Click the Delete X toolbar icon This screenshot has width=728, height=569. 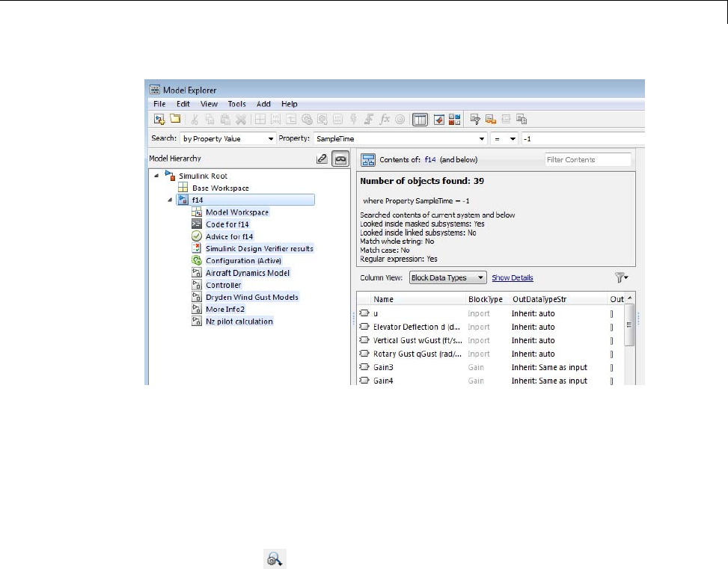pos(240,120)
